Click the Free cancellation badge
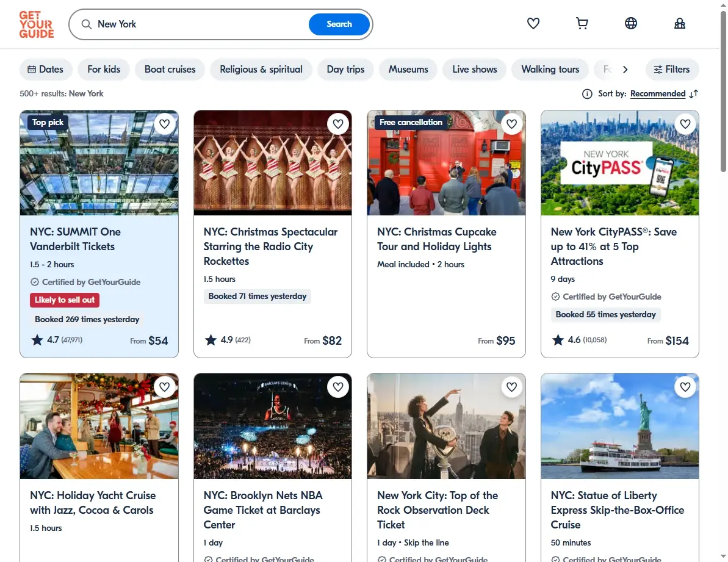Image resolution: width=728 pixels, height=562 pixels. (411, 122)
